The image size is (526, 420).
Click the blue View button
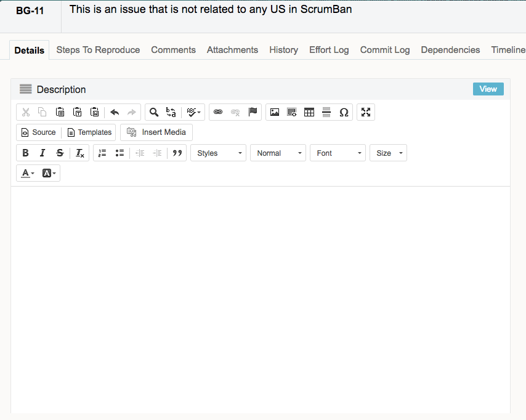pos(488,89)
